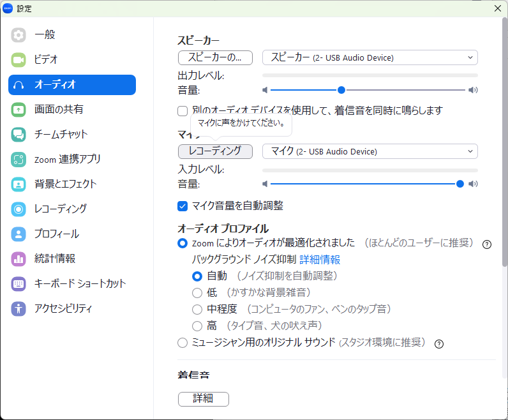Click the speaker volume high icon
The image size is (508, 420).
[x=473, y=90]
